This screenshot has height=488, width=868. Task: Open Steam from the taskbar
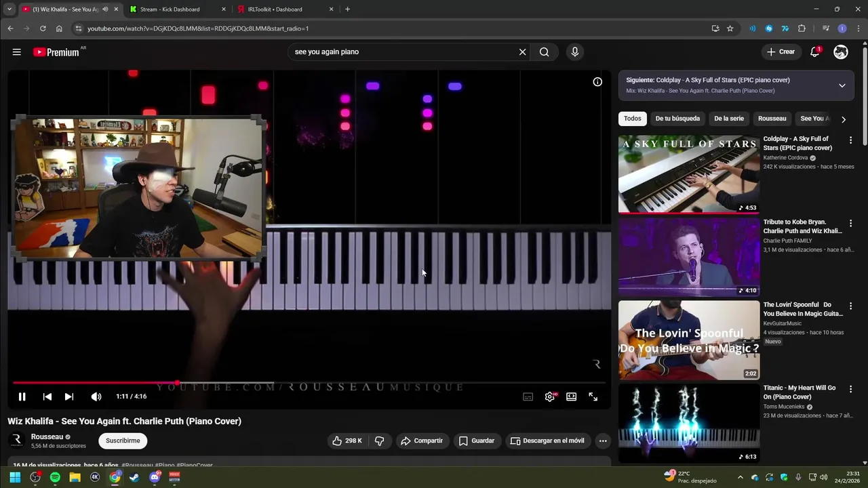[x=134, y=477]
